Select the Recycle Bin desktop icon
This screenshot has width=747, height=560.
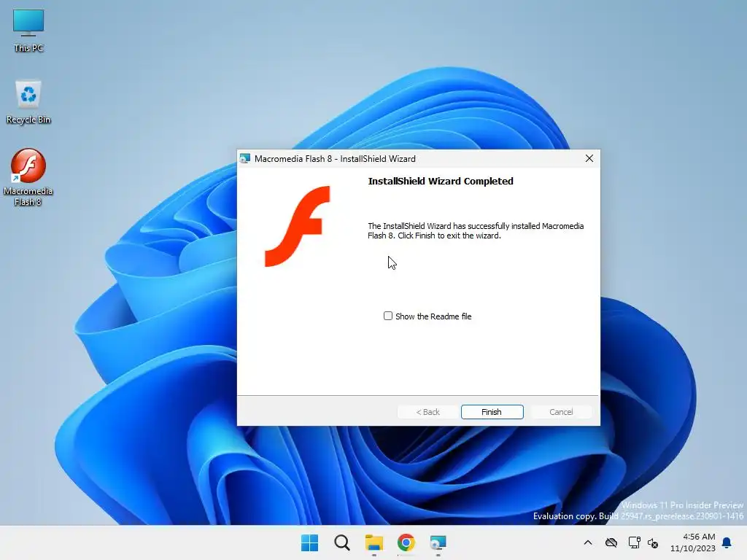point(28,102)
